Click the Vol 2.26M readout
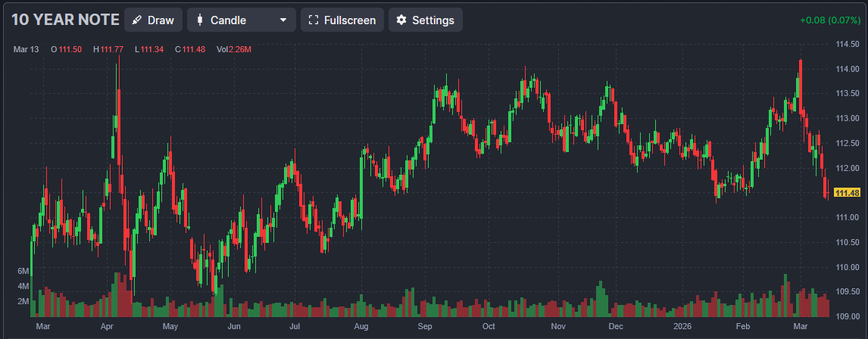868x339 pixels. point(233,49)
